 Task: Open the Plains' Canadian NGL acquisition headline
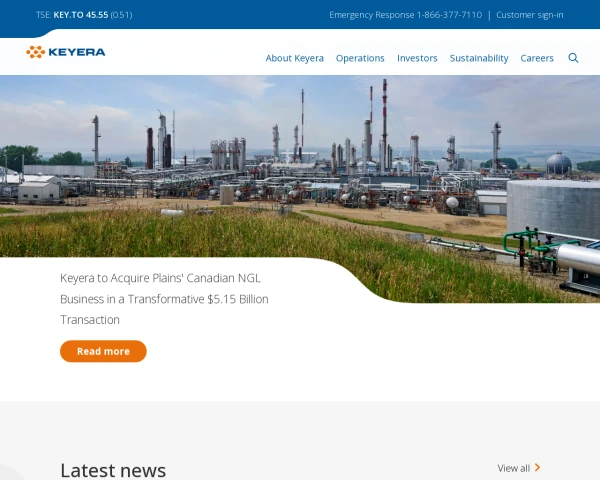(x=164, y=298)
